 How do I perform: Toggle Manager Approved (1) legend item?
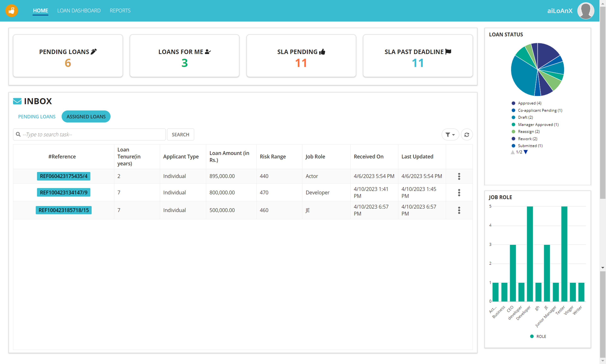pyautogui.click(x=535, y=125)
